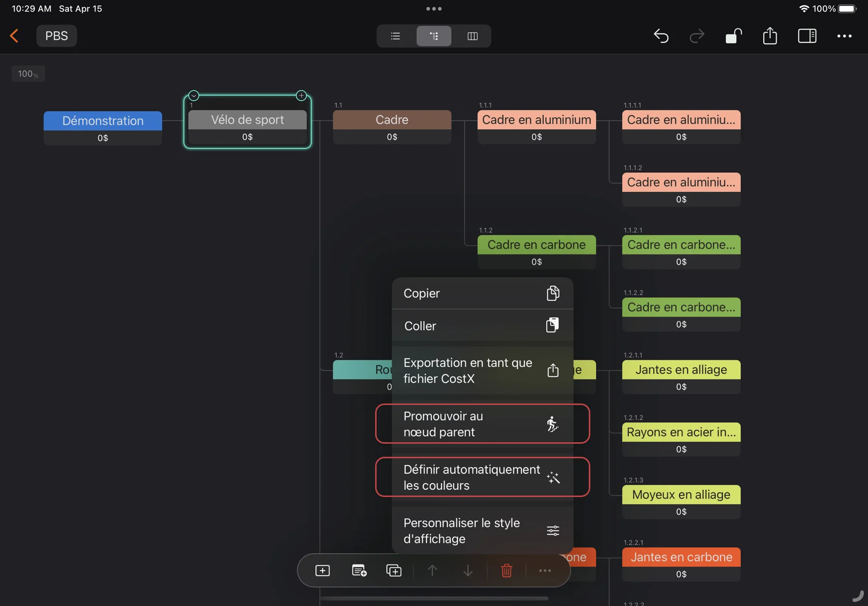The height and width of the screenshot is (606, 868).
Task: Tap the redo arrow icon
Action: tap(696, 36)
